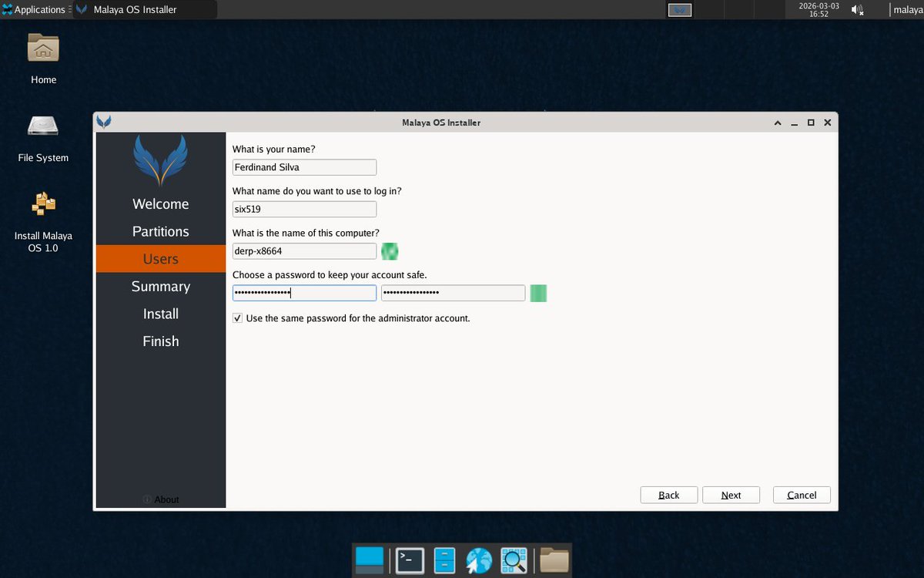This screenshot has width=924, height=578.
Task: Select the Users step
Action: [x=160, y=259]
